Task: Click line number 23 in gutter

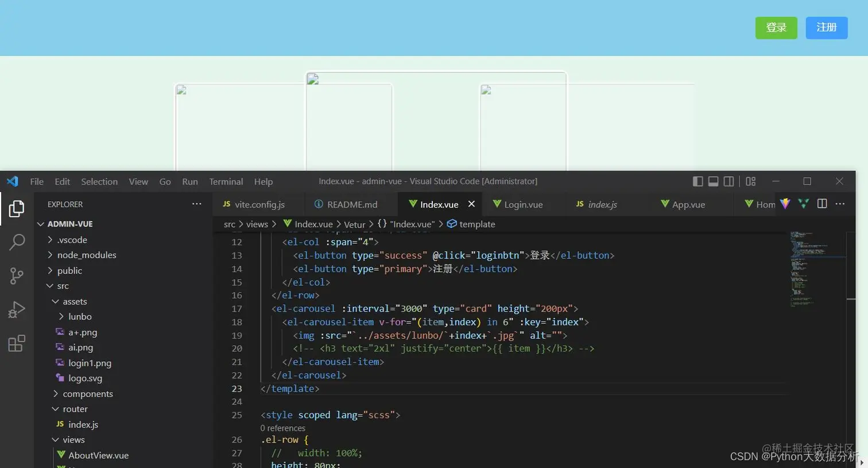Action: point(237,389)
